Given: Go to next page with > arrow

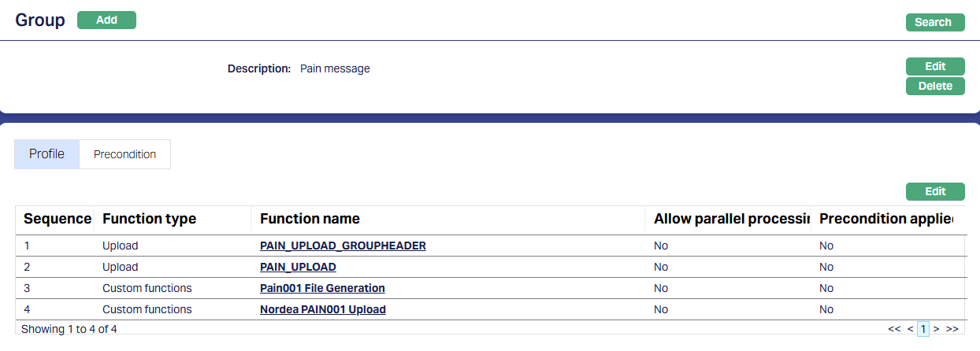Looking at the screenshot, I should 937,329.
